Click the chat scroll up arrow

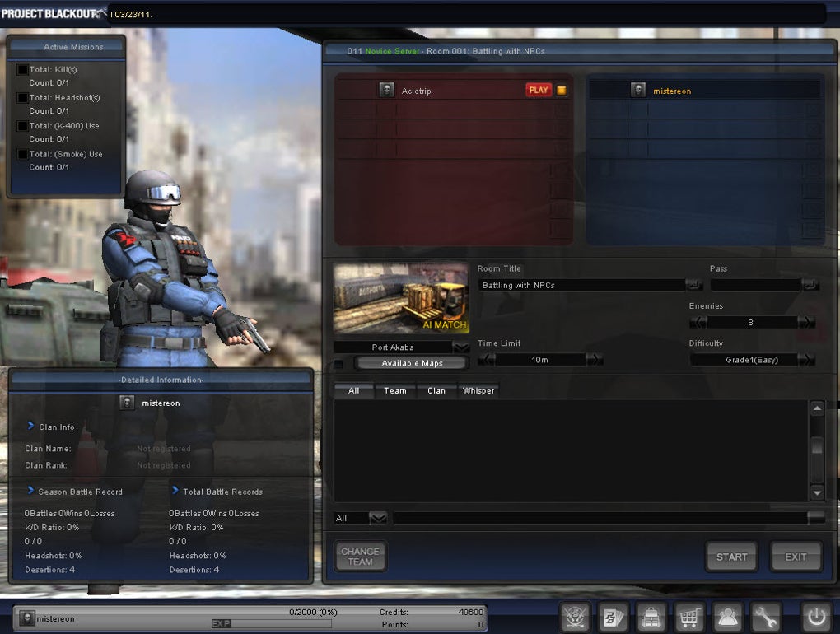[x=817, y=408]
